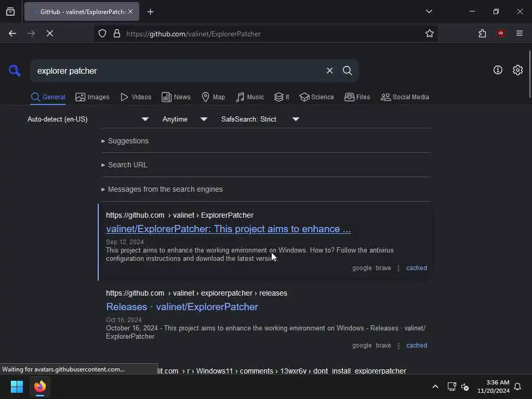Expand the Search URL section
532x399 pixels.
pos(124,165)
